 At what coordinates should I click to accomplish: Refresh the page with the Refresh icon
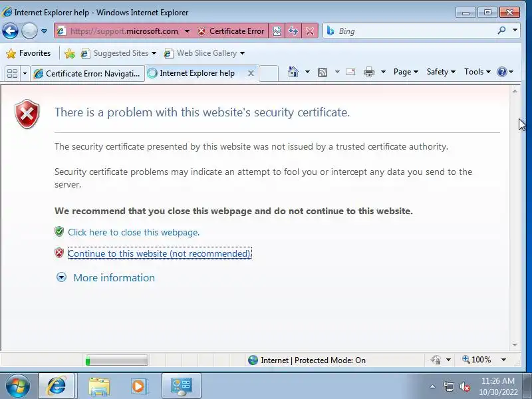click(293, 31)
